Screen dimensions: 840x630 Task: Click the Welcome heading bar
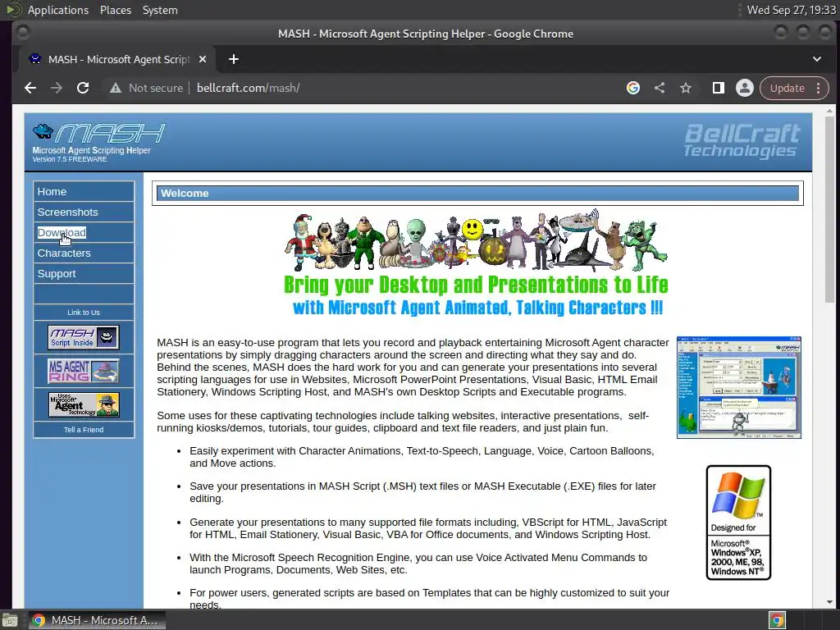tap(477, 194)
